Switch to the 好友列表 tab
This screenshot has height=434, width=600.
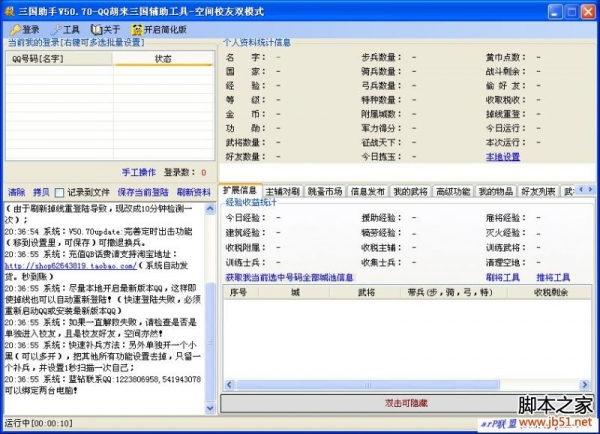[x=538, y=191]
